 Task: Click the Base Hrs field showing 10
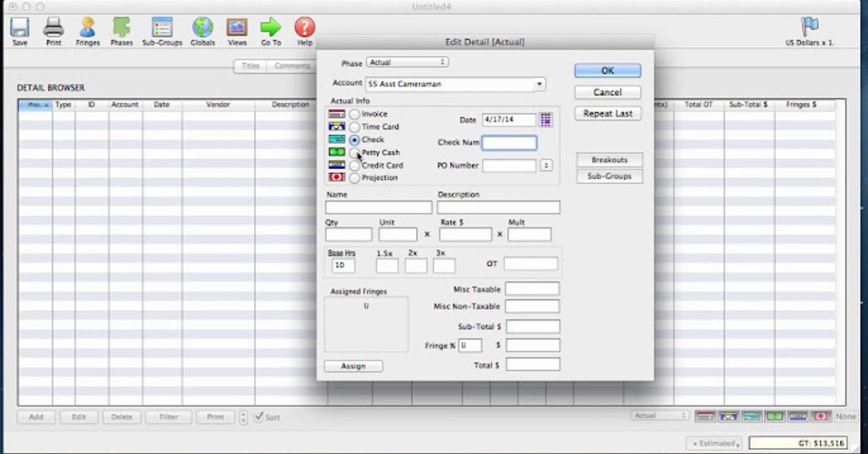344,266
